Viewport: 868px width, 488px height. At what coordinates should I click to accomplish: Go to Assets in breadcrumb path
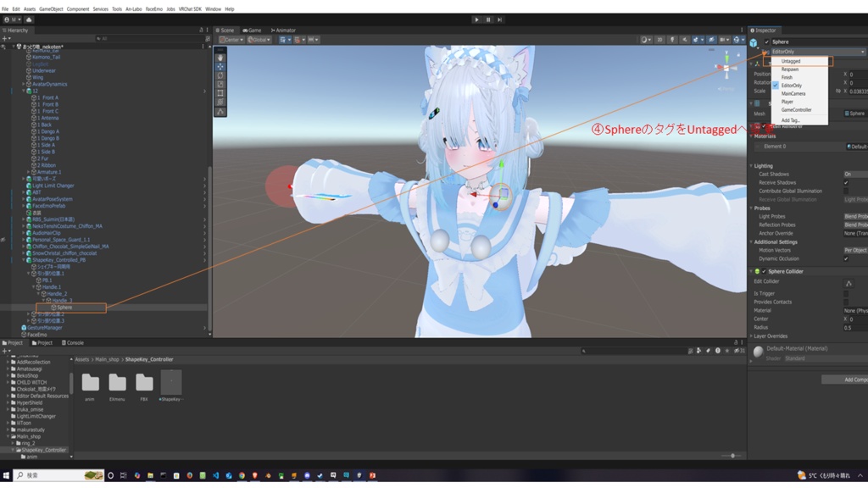[82, 359]
